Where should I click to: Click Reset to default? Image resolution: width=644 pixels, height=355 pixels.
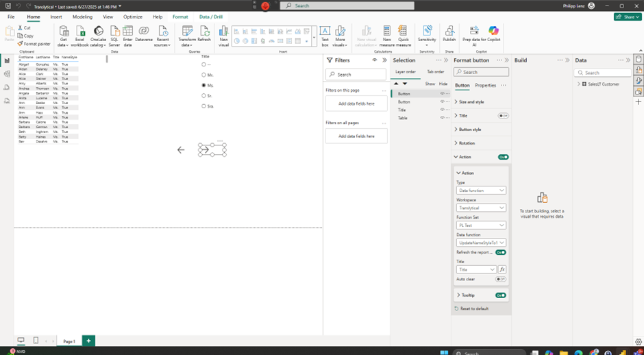[x=474, y=308]
